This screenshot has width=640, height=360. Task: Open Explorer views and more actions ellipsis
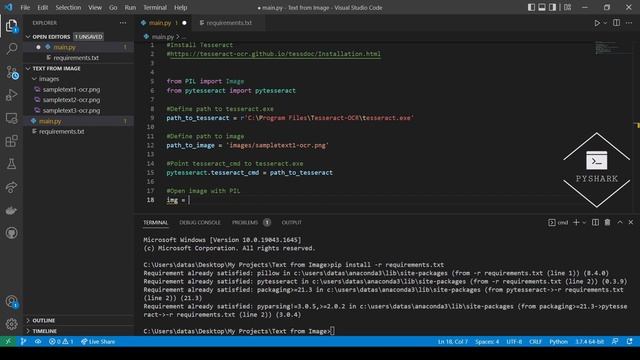click(123, 23)
